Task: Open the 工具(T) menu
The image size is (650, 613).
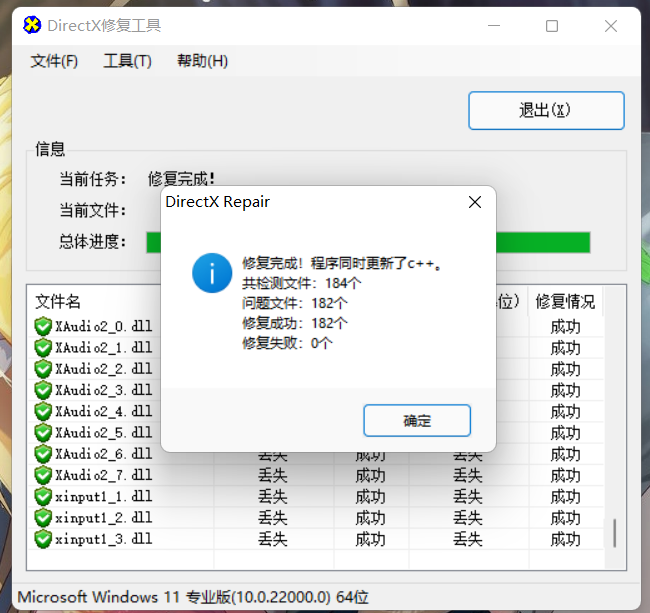Action: pos(127,61)
